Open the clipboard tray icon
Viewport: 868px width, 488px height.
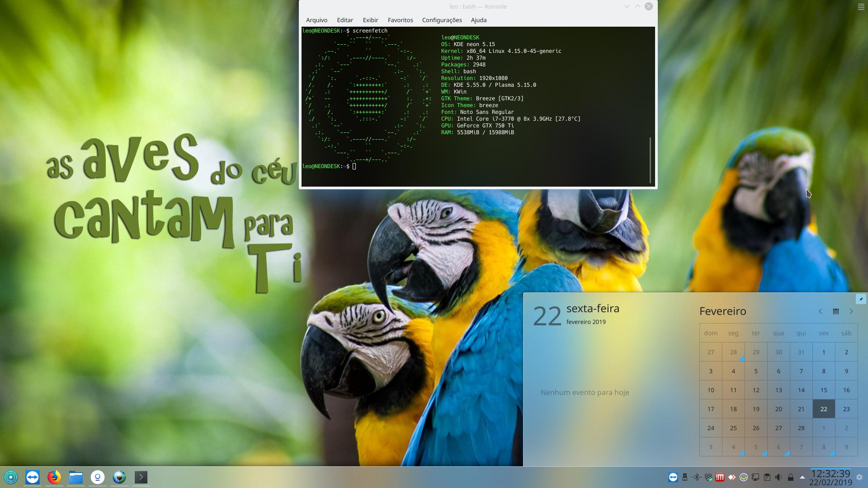pos(767,477)
